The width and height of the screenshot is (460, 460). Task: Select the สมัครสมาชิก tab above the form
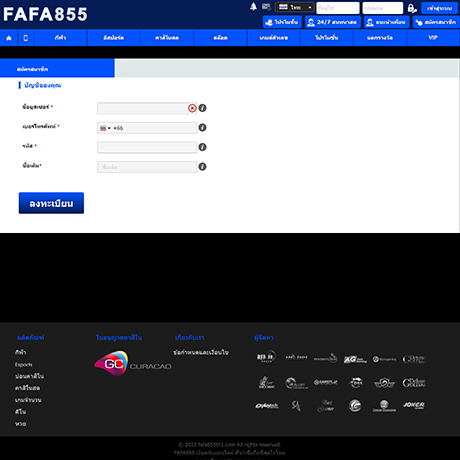57,69
